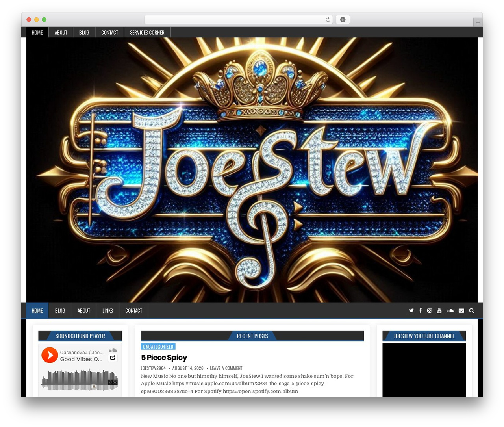The height and width of the screenshot is (427, 504).
Task: Play the Good Vibes SoundCloud track
Action: [x=50, y=355]
